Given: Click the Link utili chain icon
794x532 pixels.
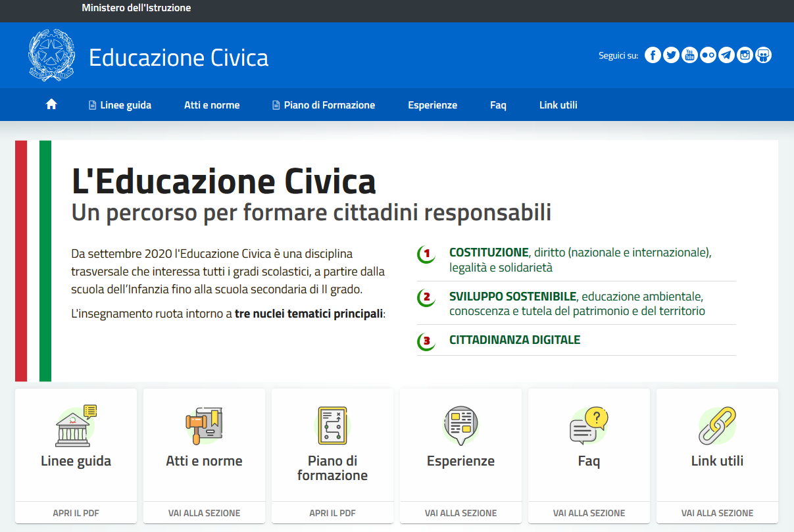Looking at the screenshot, I should (717, 425).
